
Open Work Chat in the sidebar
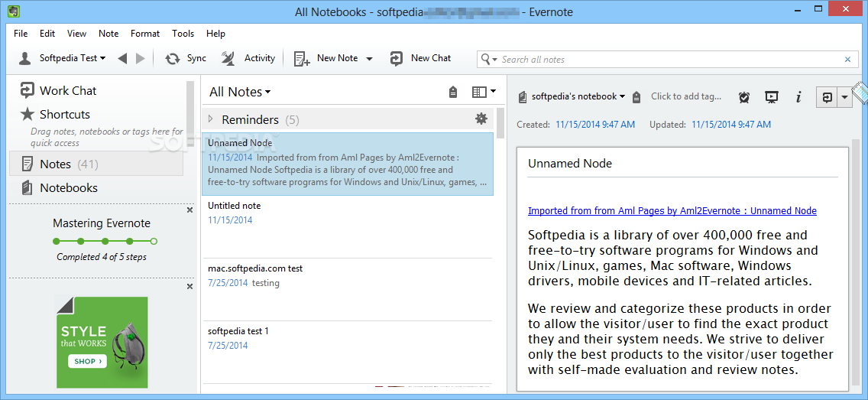point(58,91)
